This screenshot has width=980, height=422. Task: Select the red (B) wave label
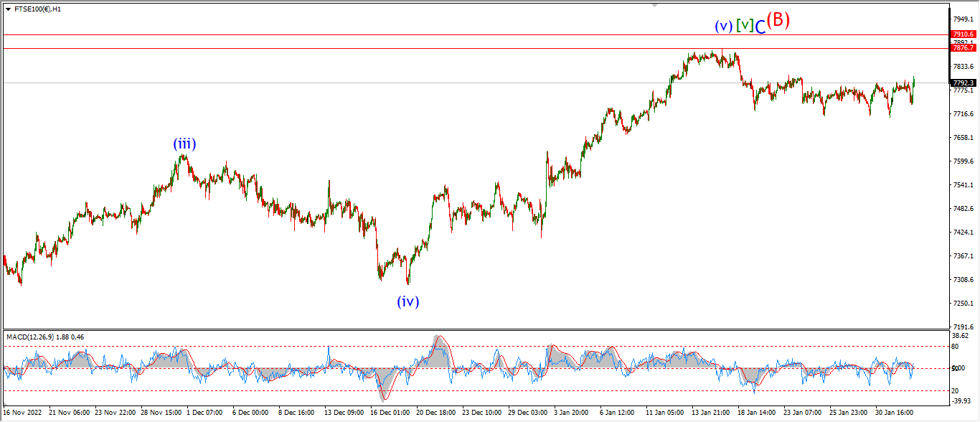point(778,20)
